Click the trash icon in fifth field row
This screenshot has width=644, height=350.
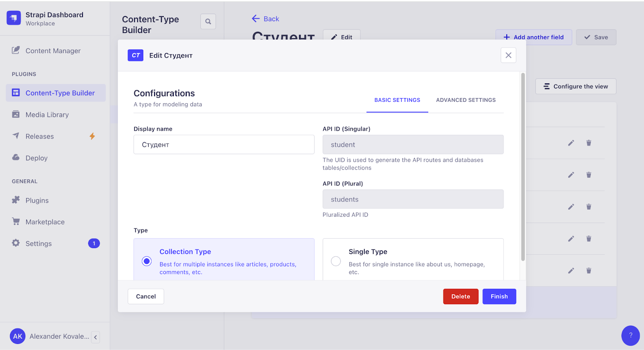click(588, 271)
